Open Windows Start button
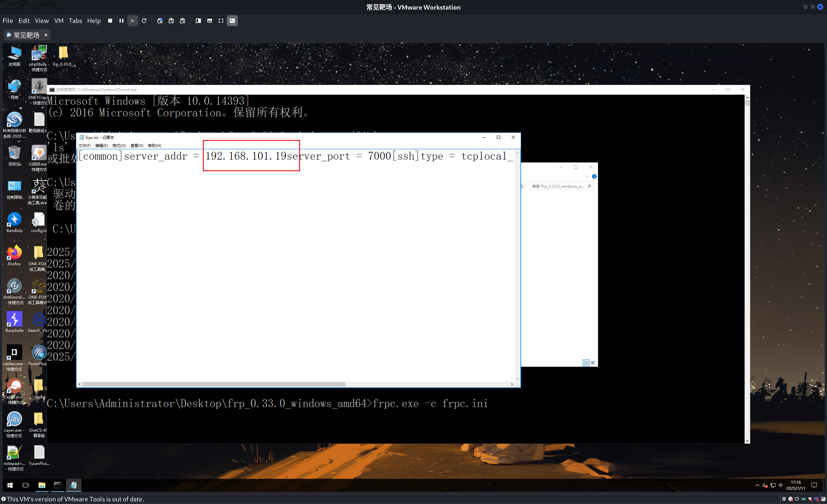This screenshot has height=504, width=827. click(10, 485)
